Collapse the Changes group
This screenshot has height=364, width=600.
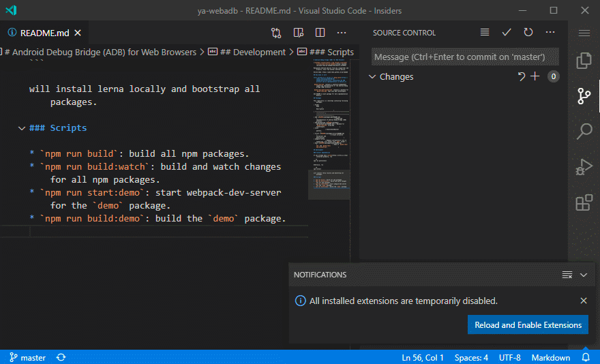click(x=372, y=76)
